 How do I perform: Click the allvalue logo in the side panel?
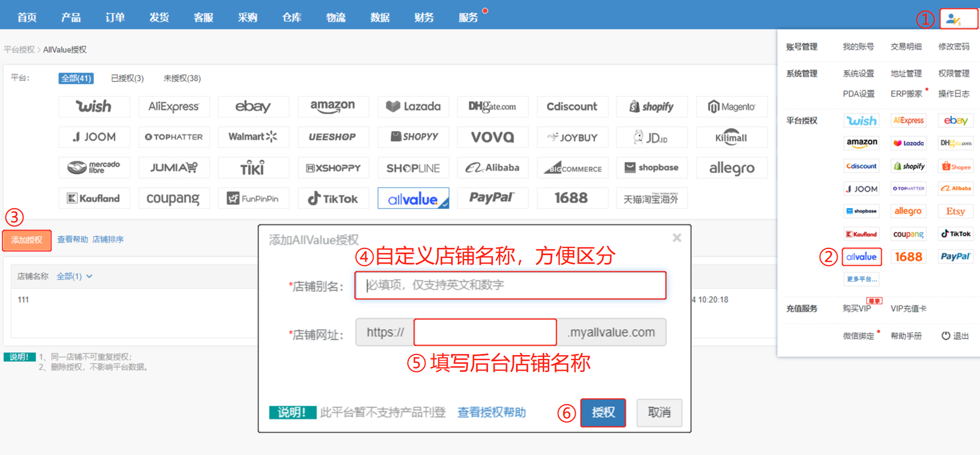862,257
